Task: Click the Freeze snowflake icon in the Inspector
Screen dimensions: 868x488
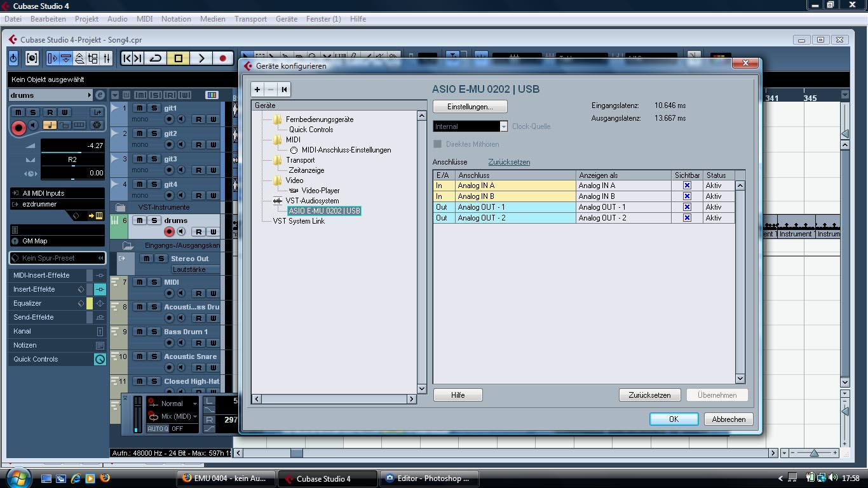Action: tap(97, 125)
